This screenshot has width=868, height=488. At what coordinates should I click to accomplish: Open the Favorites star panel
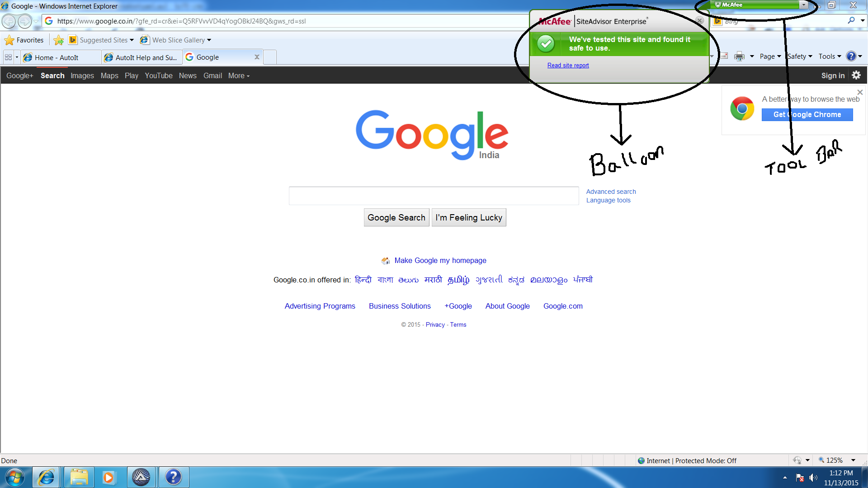[24, 40]
